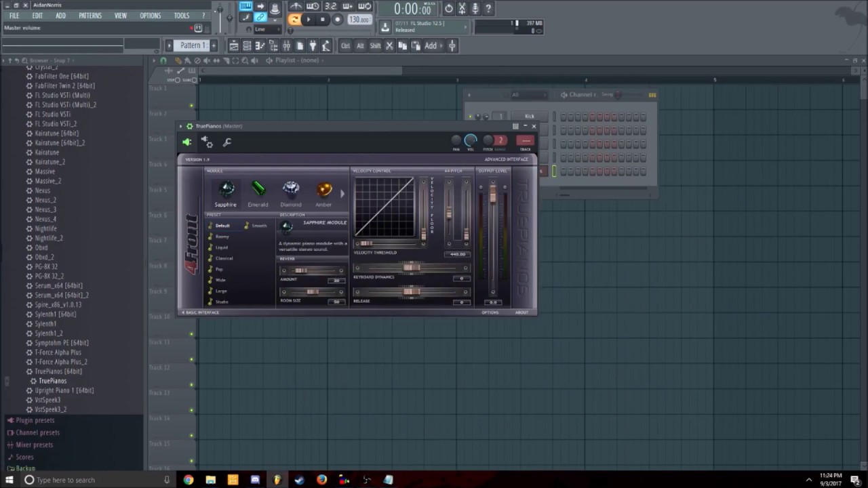Open the channel rack toolbar icon
Screen dimensions: 868x488
click(x=247, y=45)
